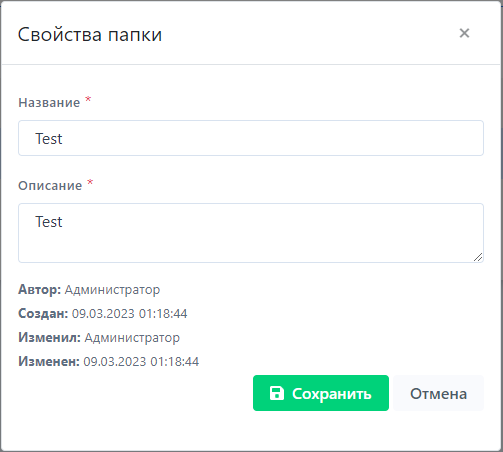Click the author value Администратор

(x=112, y=289)
